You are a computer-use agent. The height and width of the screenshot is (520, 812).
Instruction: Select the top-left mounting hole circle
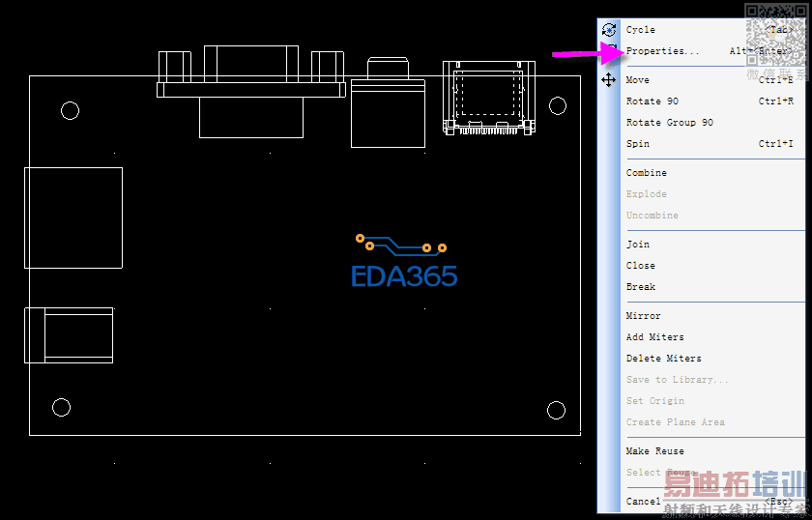coord(70,110)
